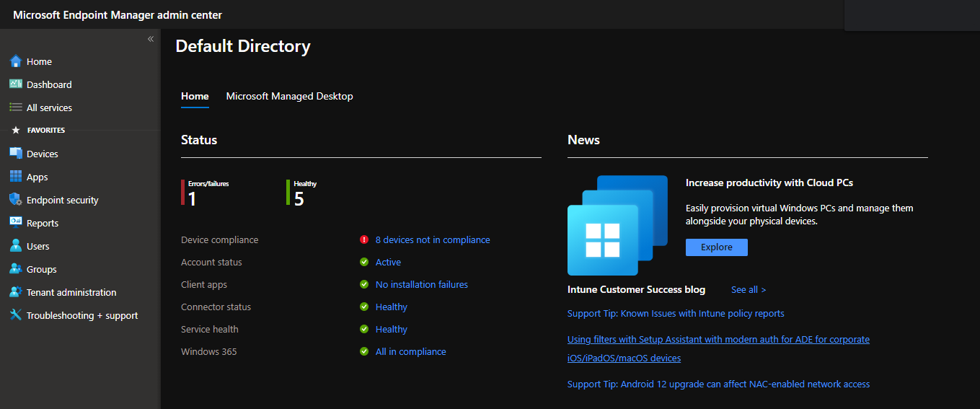The image size is (980, 409).
Task: Click the Home house icon in sidebar
Action: click(16, 61)
